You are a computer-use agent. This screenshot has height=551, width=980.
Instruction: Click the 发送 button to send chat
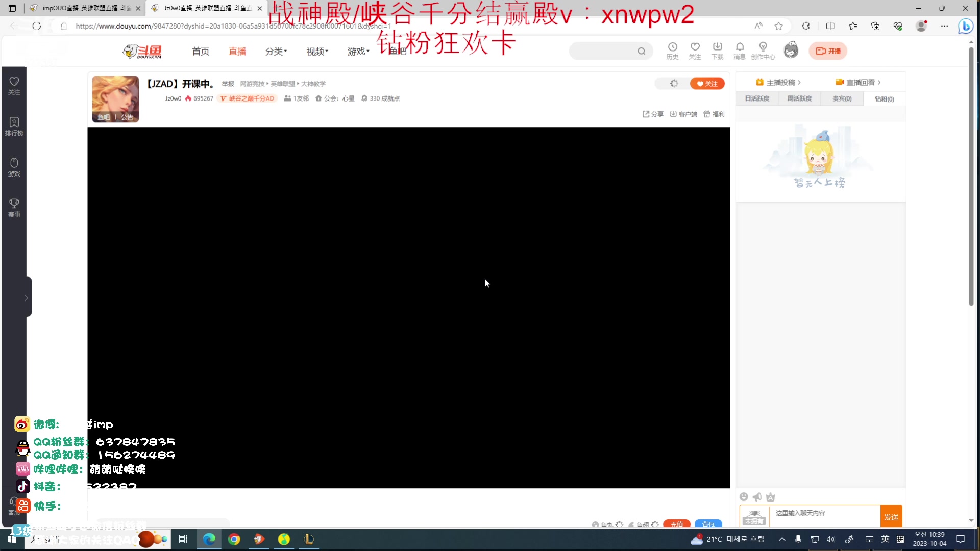(x=891, y=516)
